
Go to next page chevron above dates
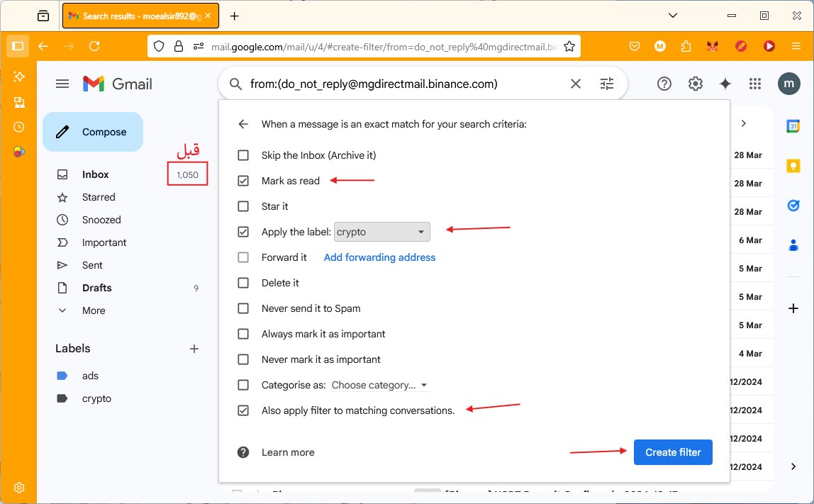pos(743,123)
